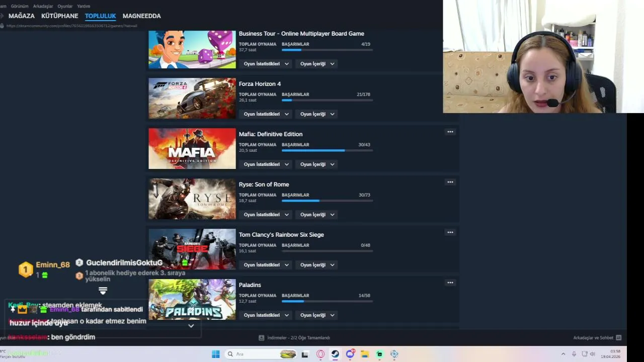The width and height of the screenshot is (644, 362).
Task: Open the Arkadaşlar menu
Action: coord(43,6)
